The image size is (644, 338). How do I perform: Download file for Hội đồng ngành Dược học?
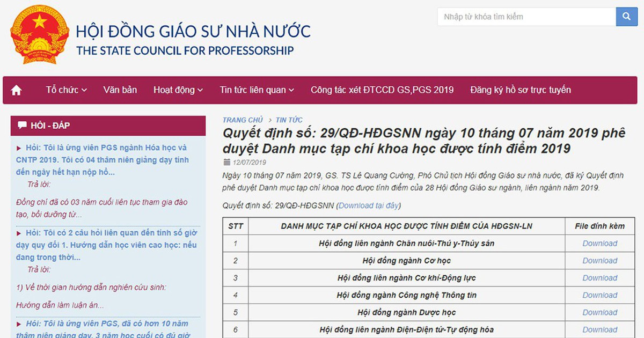(600, 312)
